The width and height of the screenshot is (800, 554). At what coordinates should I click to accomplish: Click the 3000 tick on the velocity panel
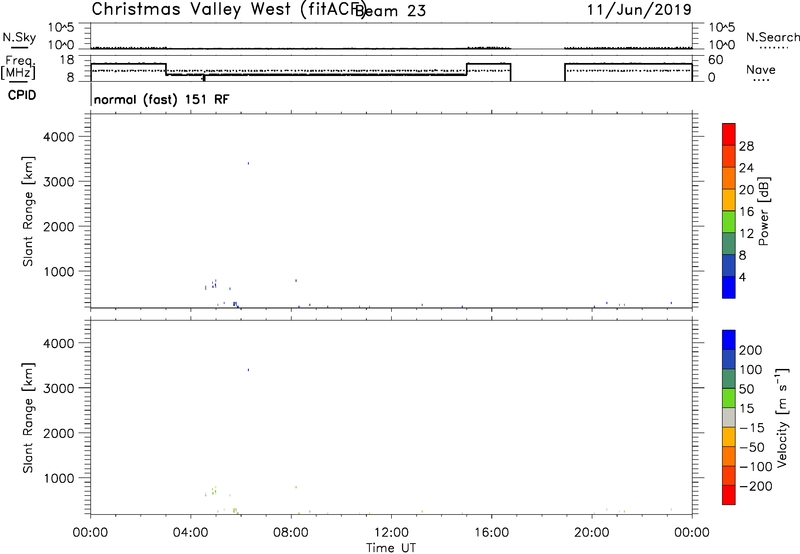[x=59, y=388]
